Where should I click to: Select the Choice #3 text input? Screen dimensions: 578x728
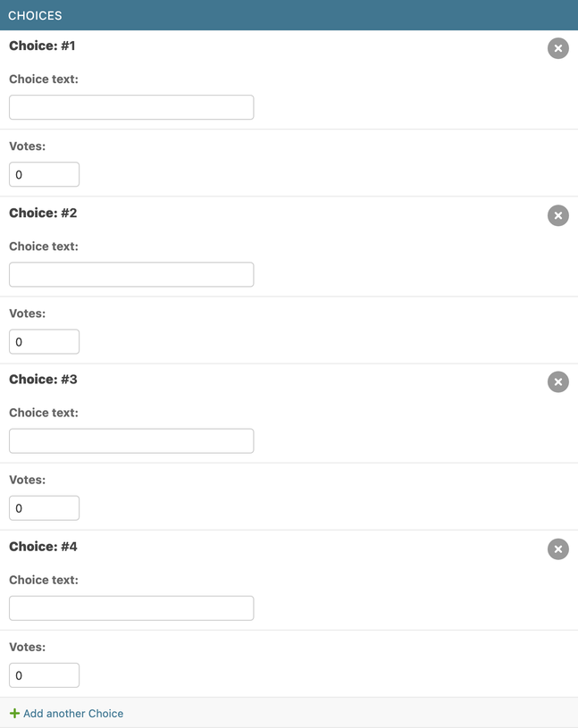point(131,440)
